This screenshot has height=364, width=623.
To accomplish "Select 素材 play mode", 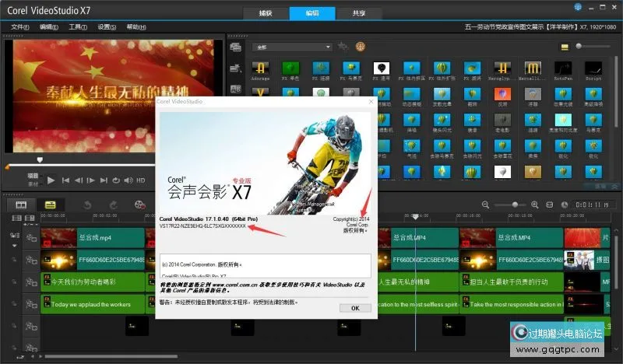I will pyautogui.click(x=33, y=184).
